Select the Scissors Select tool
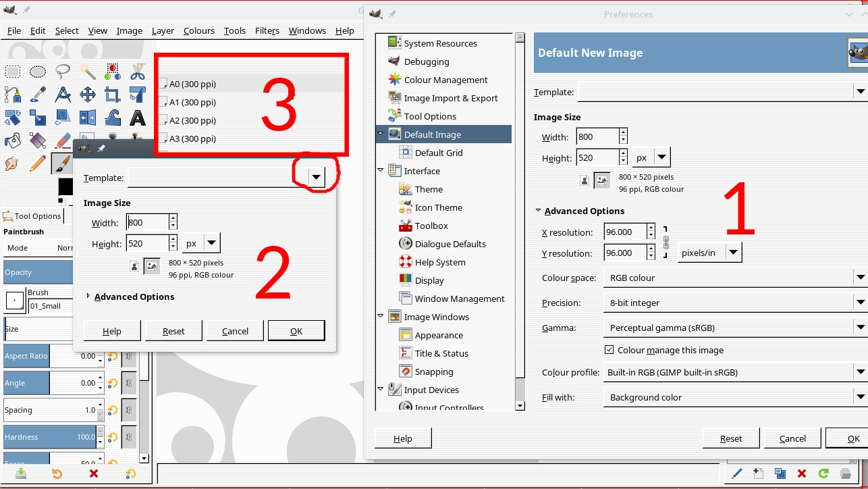 [138, 71]
